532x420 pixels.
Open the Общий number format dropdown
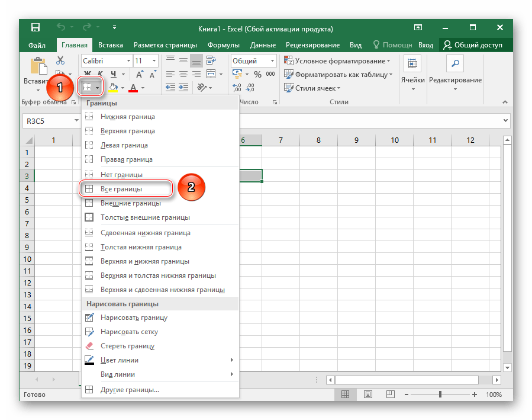[x=272, y=61]
